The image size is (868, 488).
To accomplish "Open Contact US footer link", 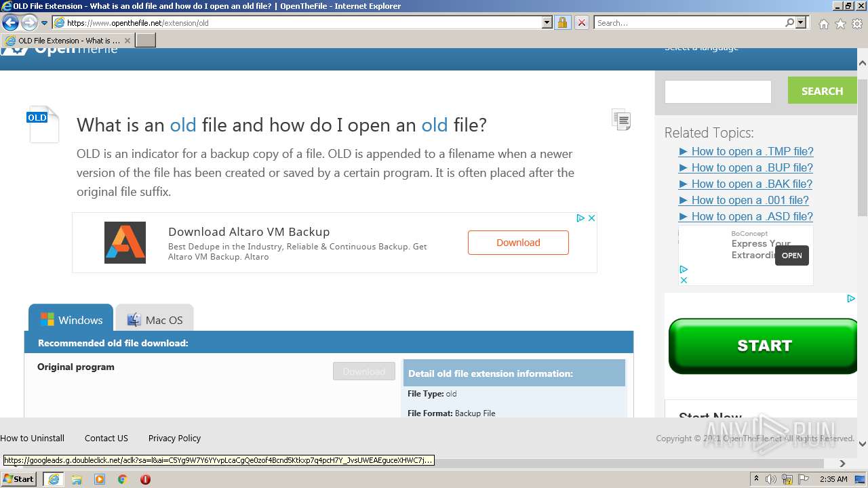I will click(106, 438).
